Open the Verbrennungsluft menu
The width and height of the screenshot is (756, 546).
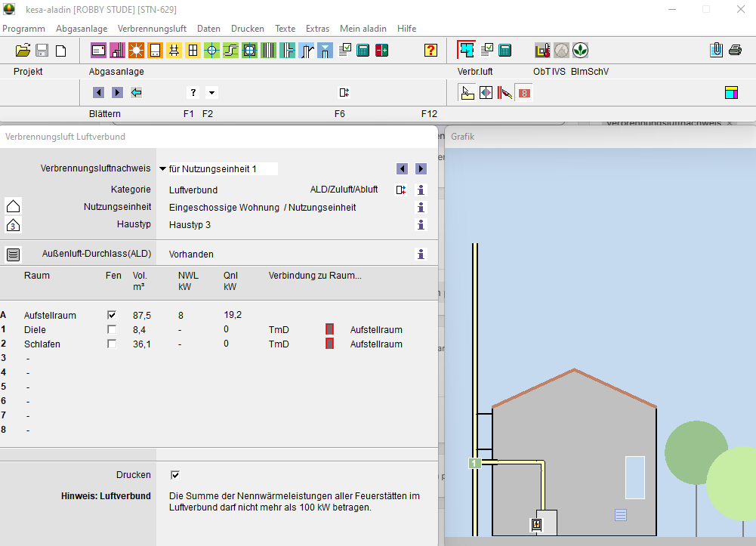pyautogui.click(x=152, y=29)
